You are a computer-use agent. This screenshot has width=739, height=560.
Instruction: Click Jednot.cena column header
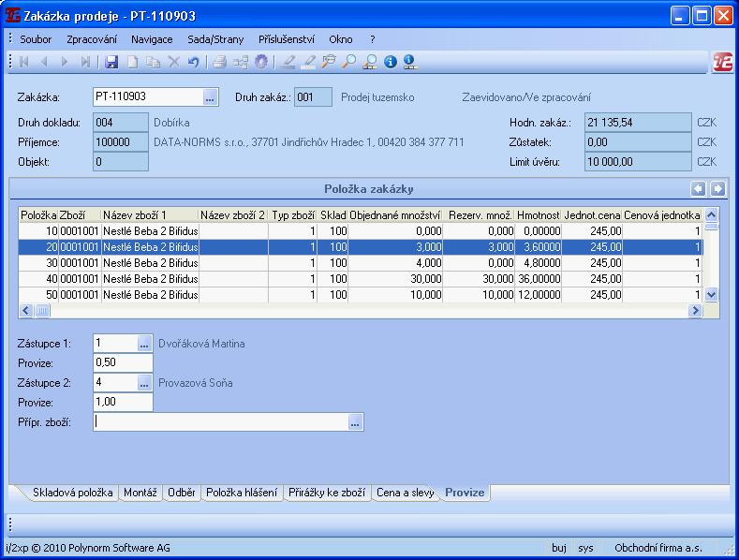592,215
